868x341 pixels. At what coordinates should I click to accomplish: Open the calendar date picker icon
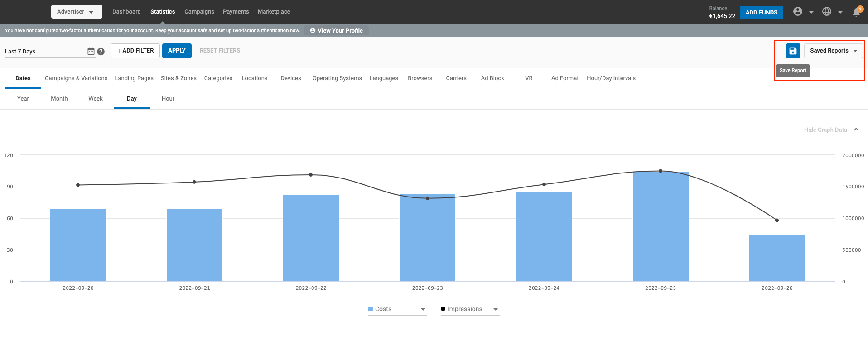(91, 51)
